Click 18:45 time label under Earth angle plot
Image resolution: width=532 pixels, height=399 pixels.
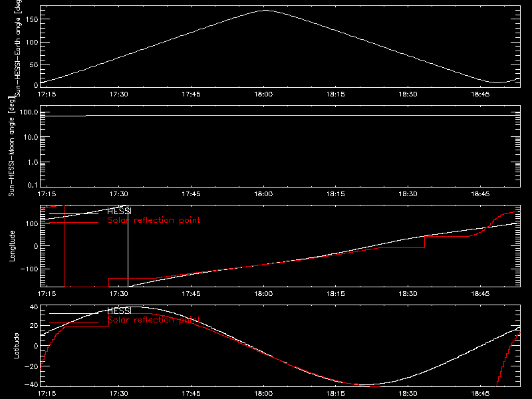(x=480, y=94)
